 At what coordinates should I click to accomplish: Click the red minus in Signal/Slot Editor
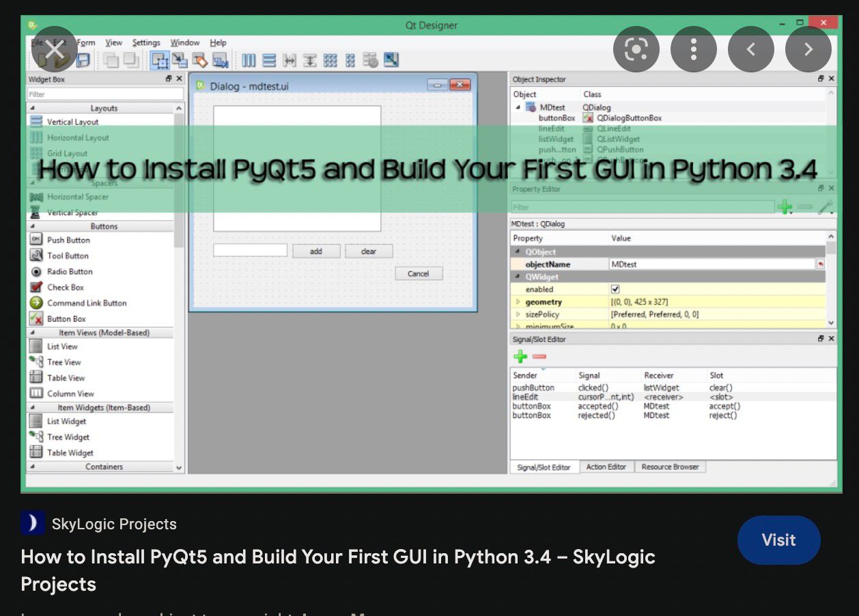[539, 356]
